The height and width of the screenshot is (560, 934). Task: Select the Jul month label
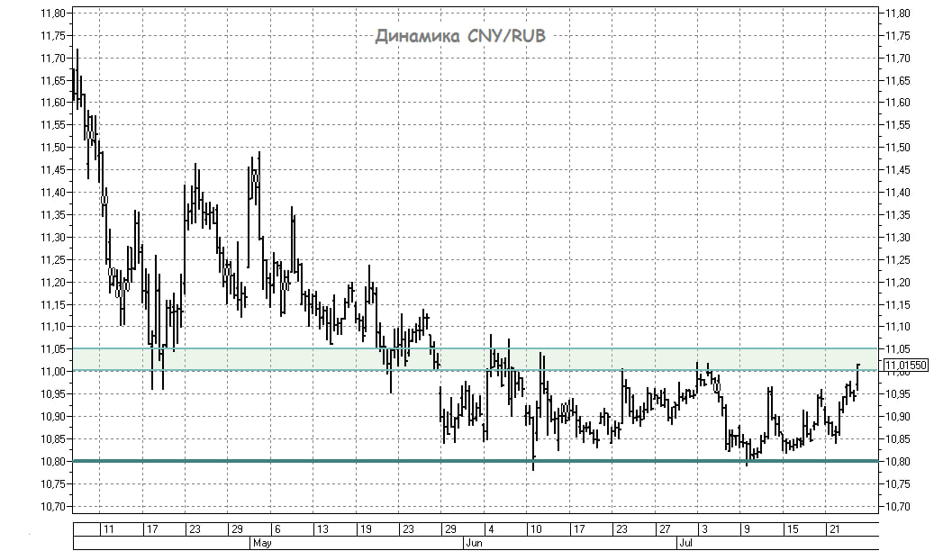point(685,543)
